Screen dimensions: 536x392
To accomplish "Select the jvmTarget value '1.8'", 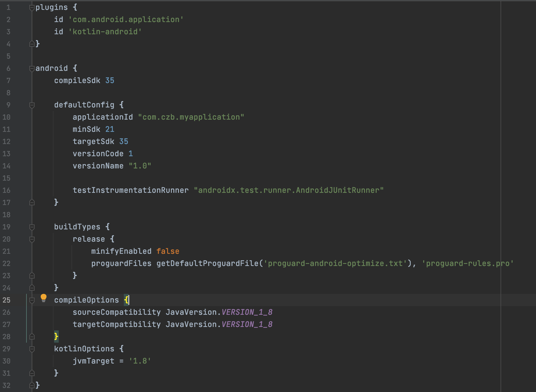I will click(141, 361).
